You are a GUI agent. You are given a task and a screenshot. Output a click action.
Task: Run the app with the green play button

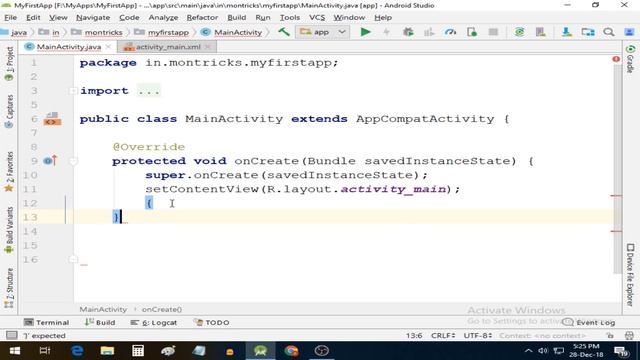point(365,32)
